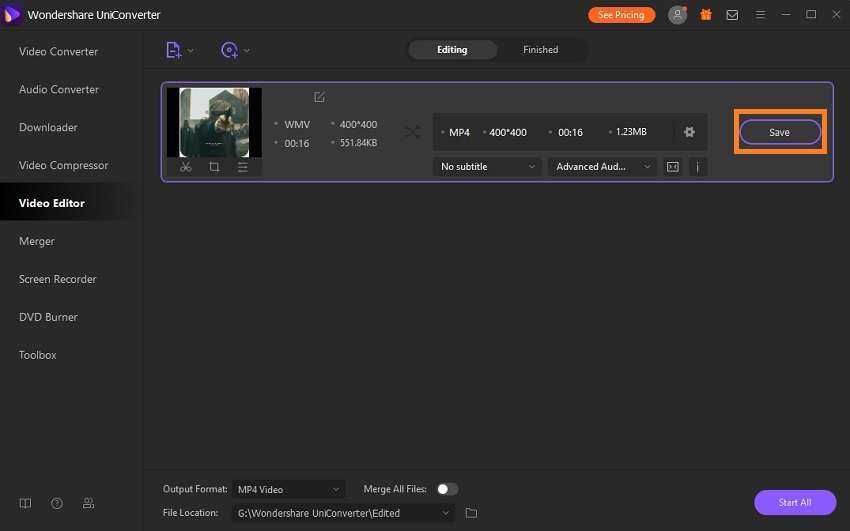Open Screen Recorder section
The height and width of the screenshot is (531, 850).
pyautogui.click(x=57, y=279)
